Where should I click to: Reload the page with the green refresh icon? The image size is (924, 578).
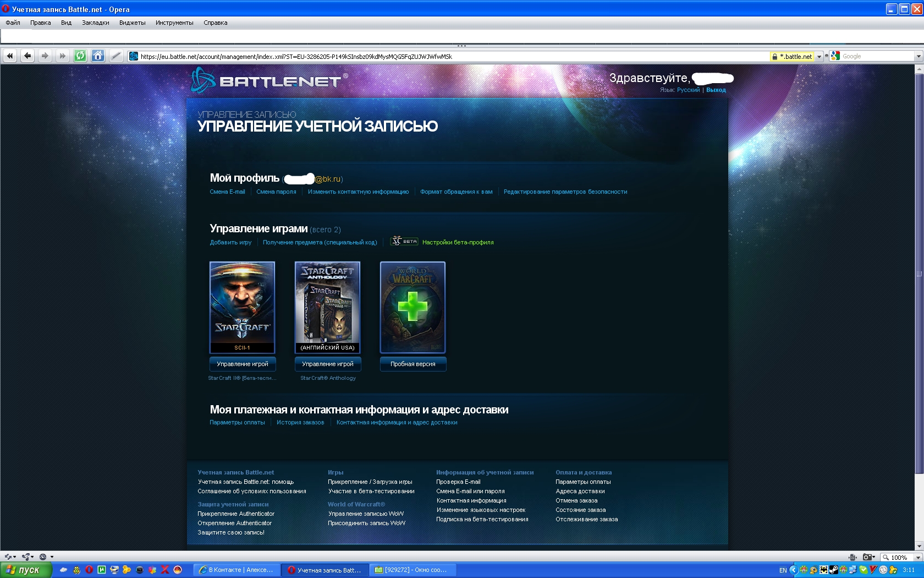80,56
